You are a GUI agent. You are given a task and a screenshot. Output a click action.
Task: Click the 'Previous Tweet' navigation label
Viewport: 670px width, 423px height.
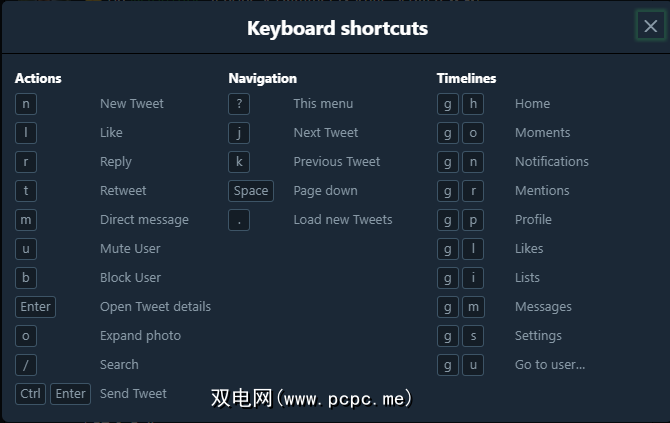(x=337, y=162)
